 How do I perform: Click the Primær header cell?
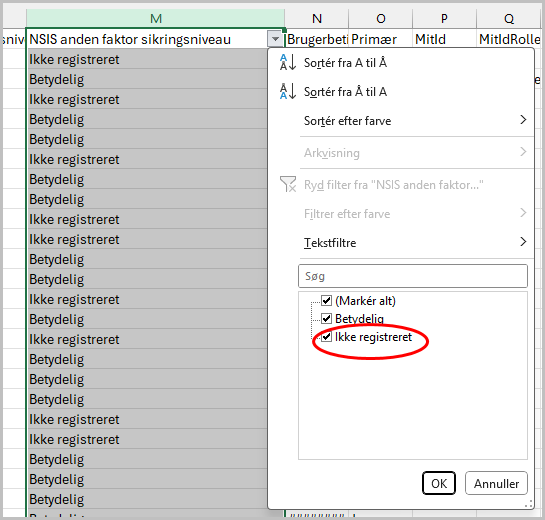381,39
